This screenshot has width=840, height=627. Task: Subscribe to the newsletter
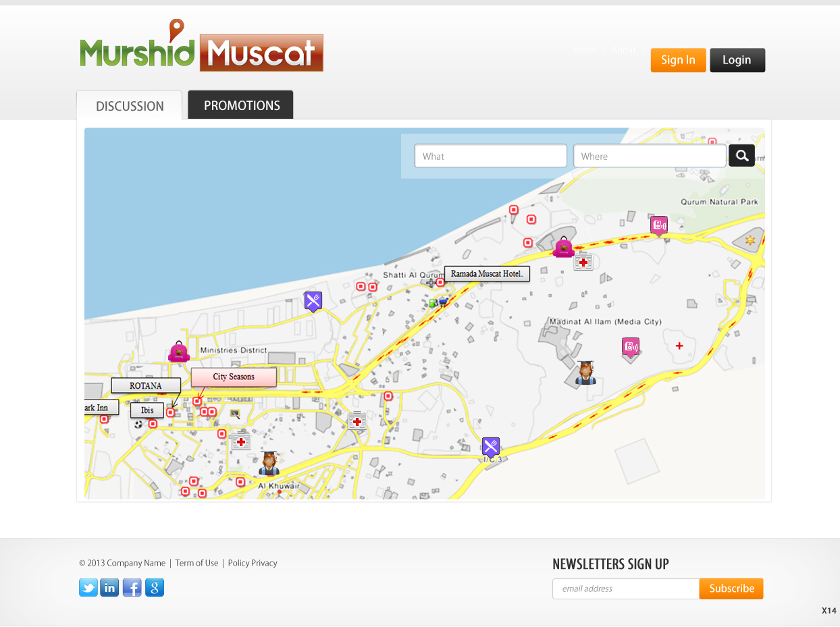[731, 589]
